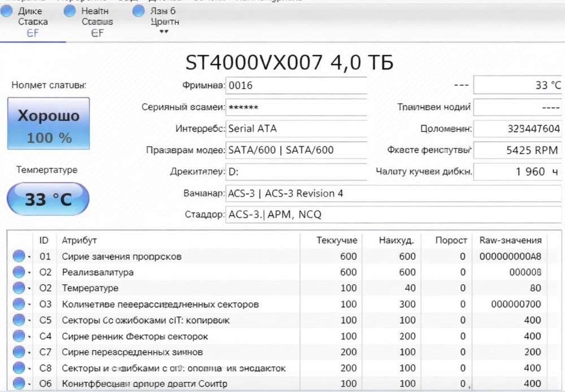Click status circle in row C5

(x=19, y=320)
